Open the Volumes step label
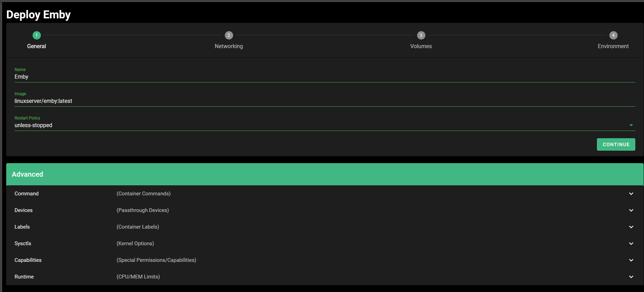The height and width of the screenshot is (292, 644). [421, 46]
